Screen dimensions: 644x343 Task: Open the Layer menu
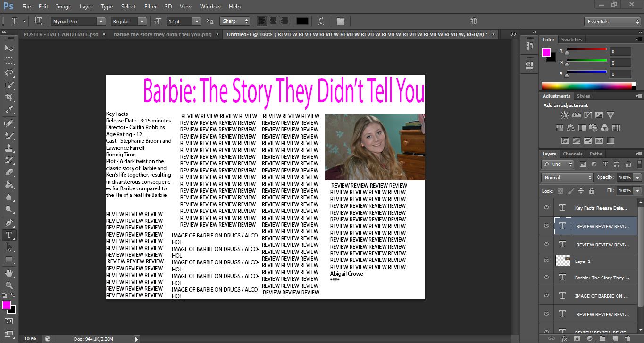tap(86, 7)
